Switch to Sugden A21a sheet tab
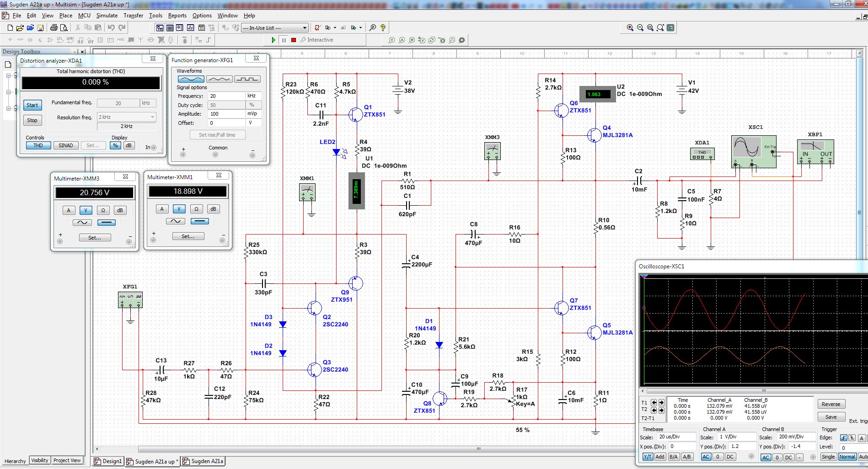The image size is (868, 469). pyautogui.click(x=204, y=461)
